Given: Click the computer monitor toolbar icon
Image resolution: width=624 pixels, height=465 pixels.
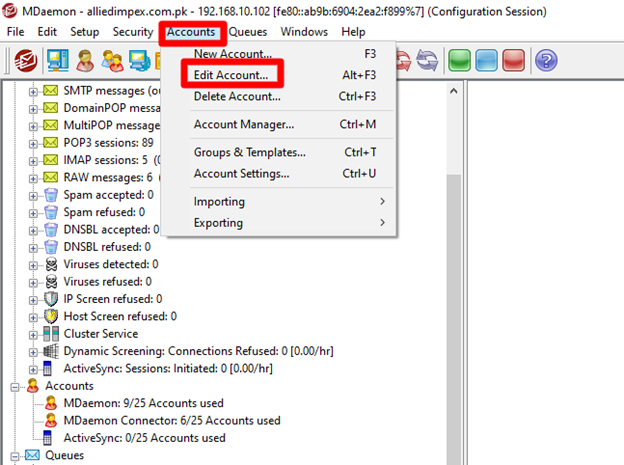Looking at the screenshot, I should (x=56, y=61).
